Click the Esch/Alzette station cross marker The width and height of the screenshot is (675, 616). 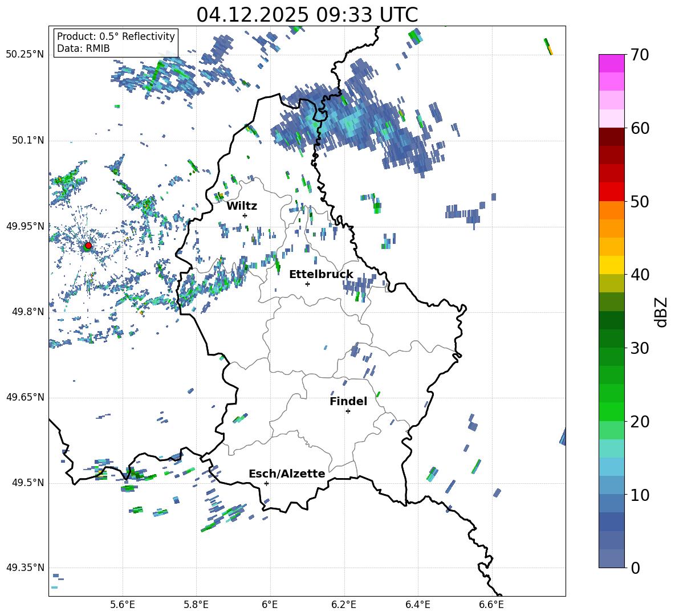pyautogui.click(x=266, y=483)
